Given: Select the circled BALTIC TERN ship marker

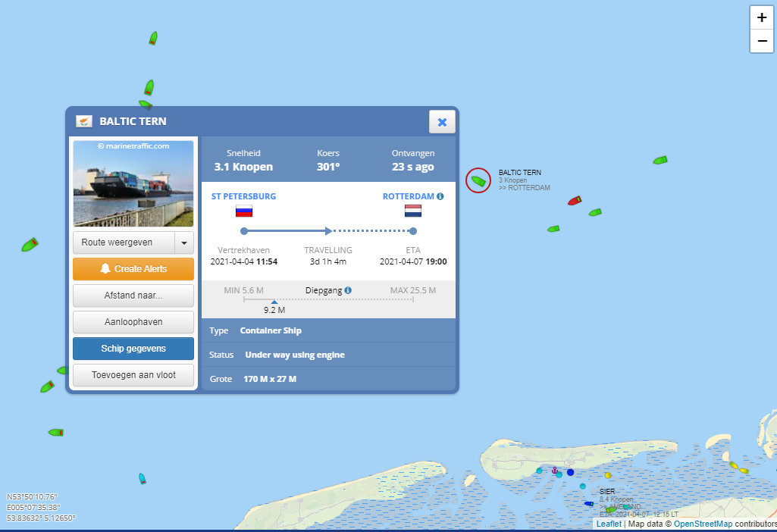Looking at the screenshot, I should (478, 181).
